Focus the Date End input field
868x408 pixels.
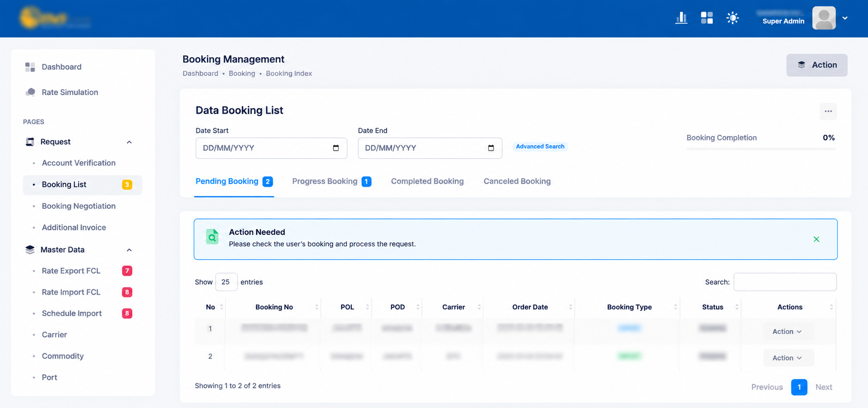[430, 148]
